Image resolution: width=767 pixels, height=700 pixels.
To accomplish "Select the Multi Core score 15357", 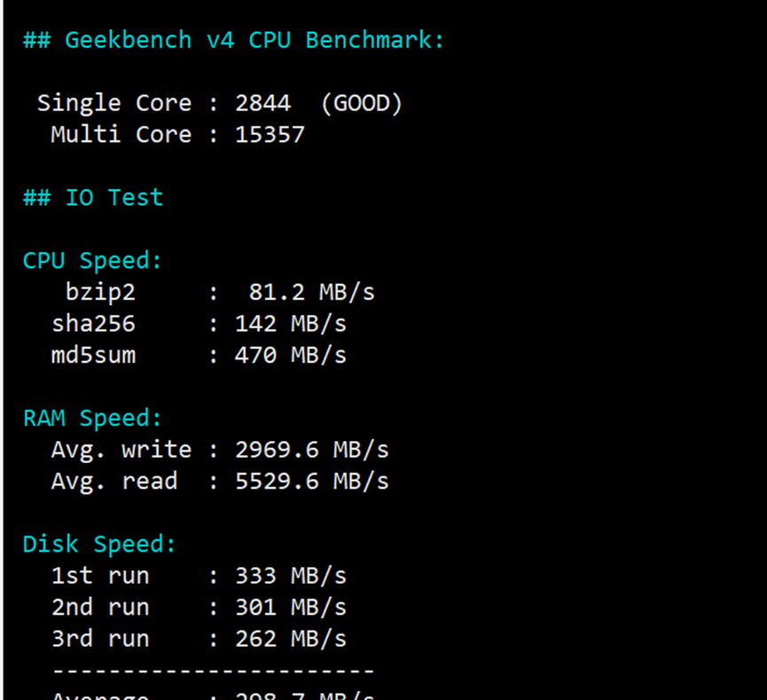I will click(270, 135).
